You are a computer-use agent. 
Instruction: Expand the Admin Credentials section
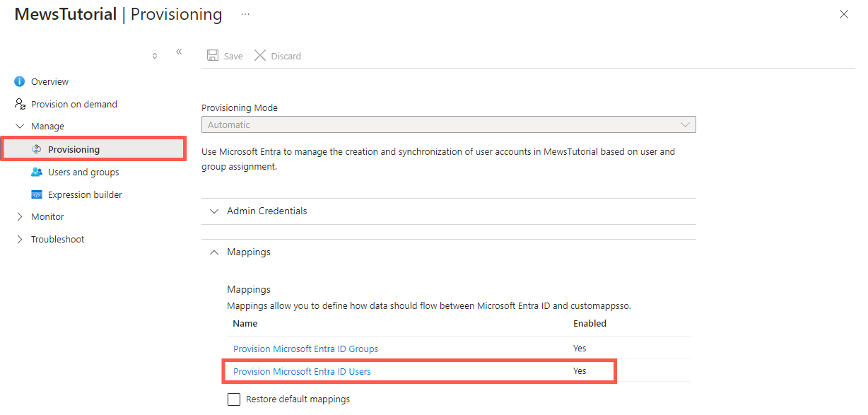[x=448, y=211]
